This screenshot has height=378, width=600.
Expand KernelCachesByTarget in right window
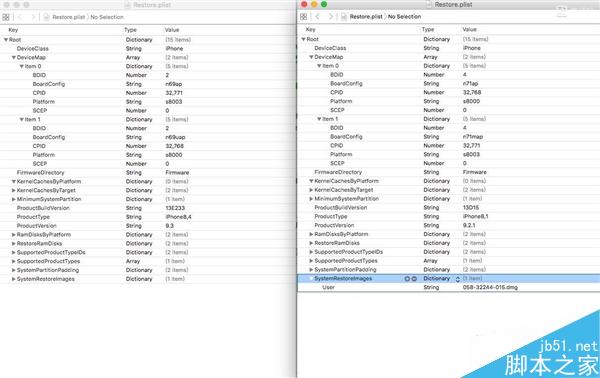pos(311,190)
